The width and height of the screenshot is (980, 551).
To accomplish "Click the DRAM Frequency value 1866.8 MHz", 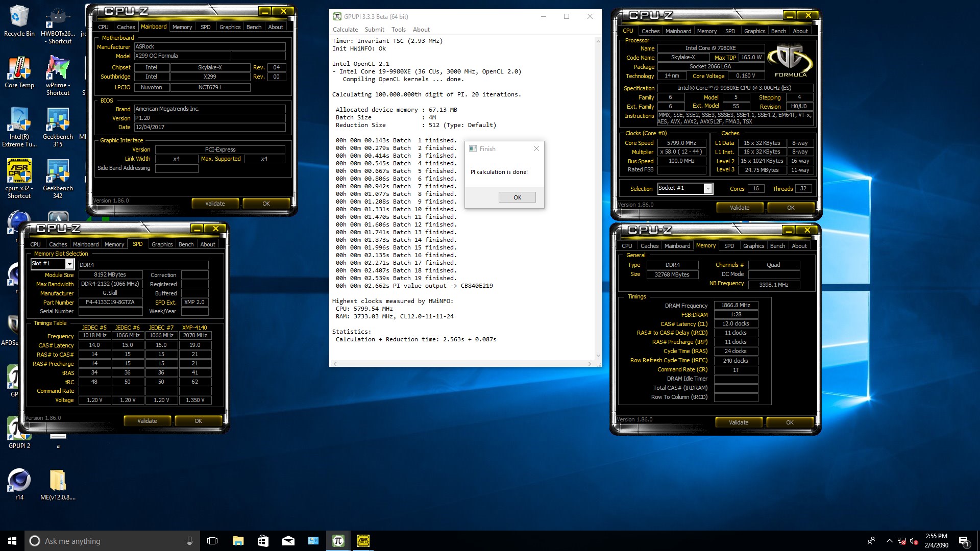I will click(736, 305).
